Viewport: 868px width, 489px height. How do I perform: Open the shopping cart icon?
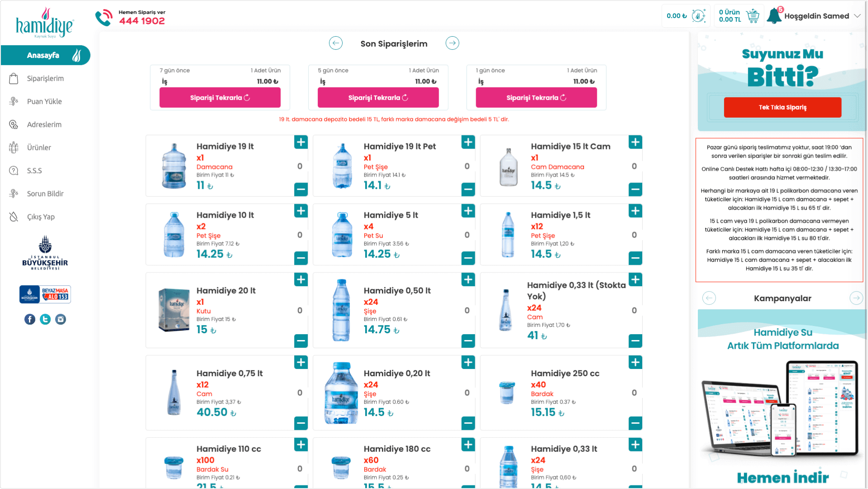(753, 16)
